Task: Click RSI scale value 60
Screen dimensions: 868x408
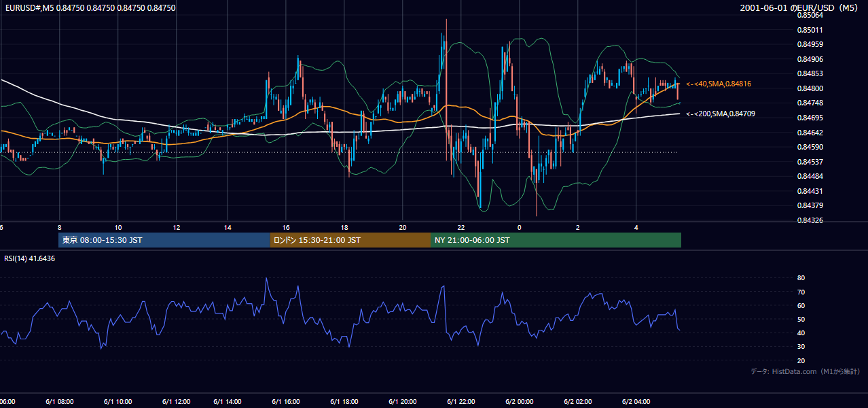Action: coord(801,305)
